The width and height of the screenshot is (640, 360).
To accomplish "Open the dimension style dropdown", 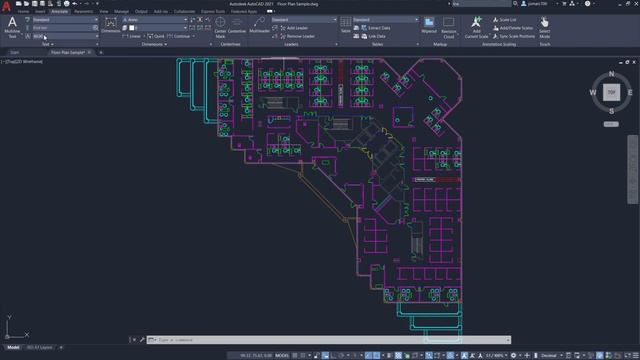I will [155, 20].
